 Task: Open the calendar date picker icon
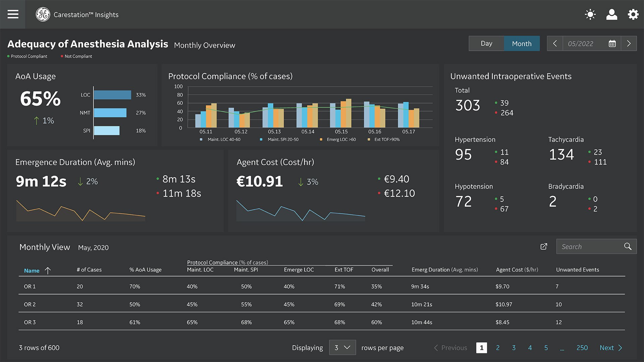point(613,44)
